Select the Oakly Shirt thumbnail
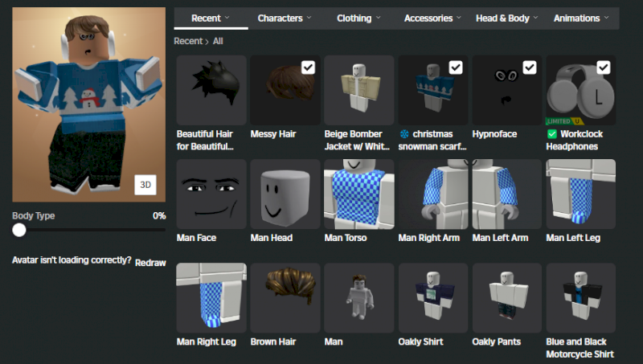643x364 pixels. 432,297
